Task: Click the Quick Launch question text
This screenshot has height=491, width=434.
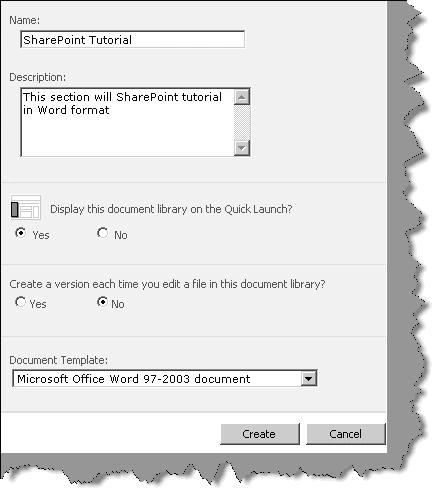Action: 171,209
